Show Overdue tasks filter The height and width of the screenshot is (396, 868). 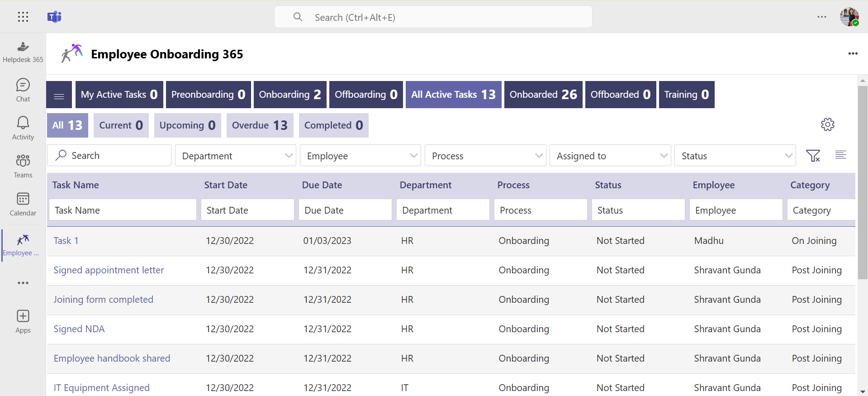[260, 125]
